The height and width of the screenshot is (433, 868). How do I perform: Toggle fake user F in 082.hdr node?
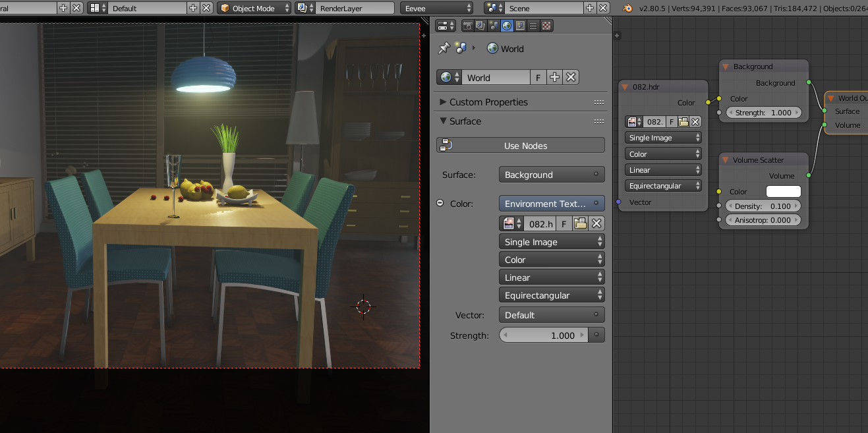pos(672,121)
